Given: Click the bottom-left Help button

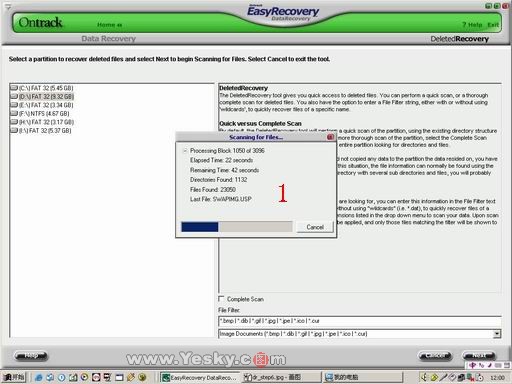Looking at the screenshot, I should (31, 356).
